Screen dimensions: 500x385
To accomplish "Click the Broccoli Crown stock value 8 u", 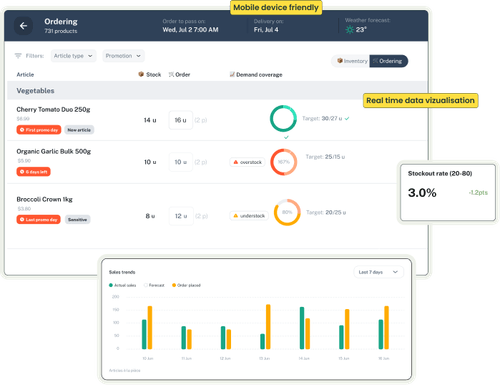I will [150, 216].
